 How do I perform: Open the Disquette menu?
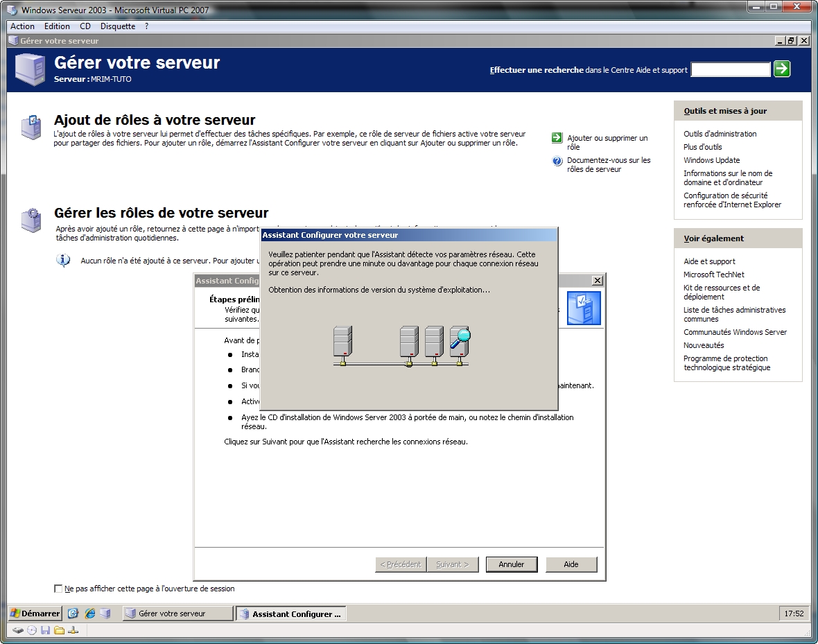pos(118,26)
